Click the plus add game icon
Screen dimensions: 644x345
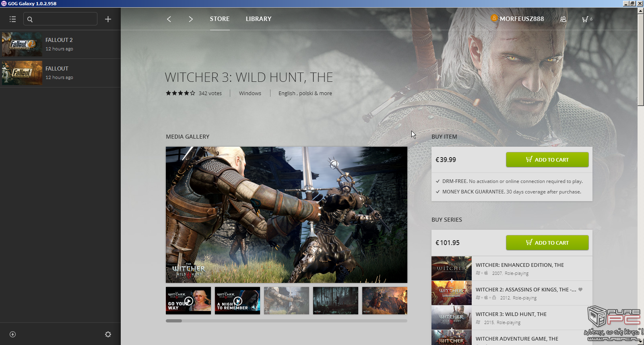[x=108, y=19]
